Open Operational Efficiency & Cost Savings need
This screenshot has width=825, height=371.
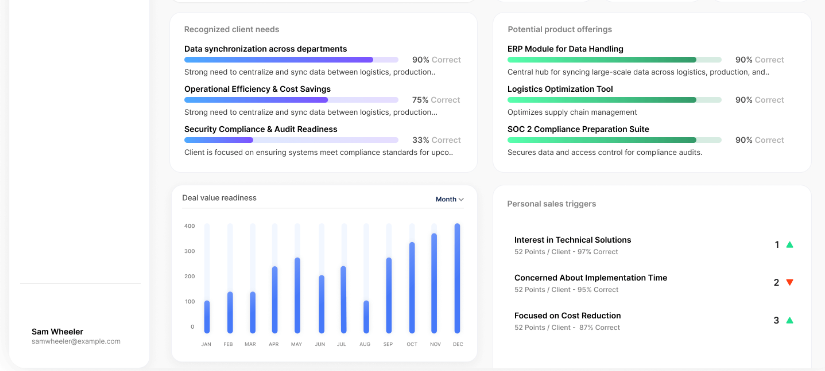pyautogui.click(x=257, y=89)
